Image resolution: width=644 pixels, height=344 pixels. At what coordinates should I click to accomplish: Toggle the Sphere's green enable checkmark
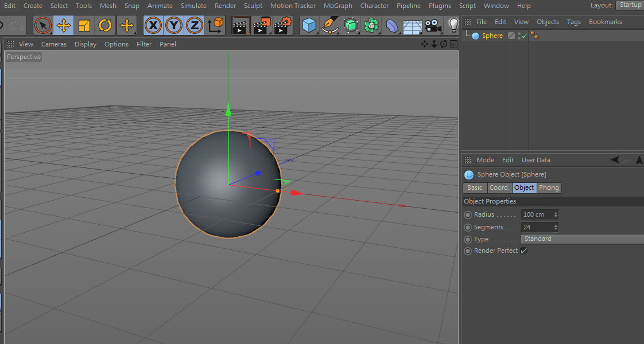[525, 35]
